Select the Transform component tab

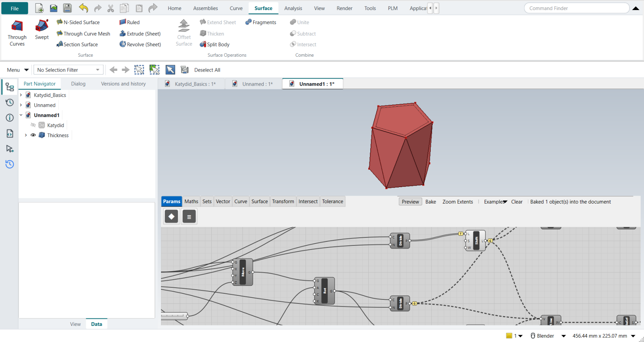[283, 202]
